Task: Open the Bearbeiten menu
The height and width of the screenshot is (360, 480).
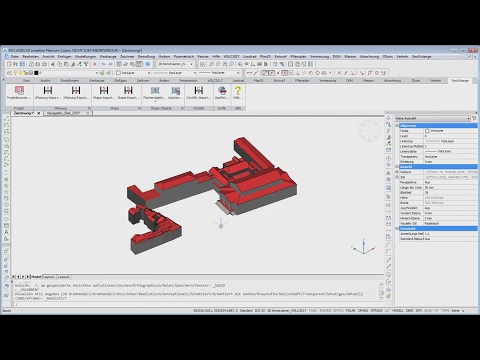Action: [31, 57]
